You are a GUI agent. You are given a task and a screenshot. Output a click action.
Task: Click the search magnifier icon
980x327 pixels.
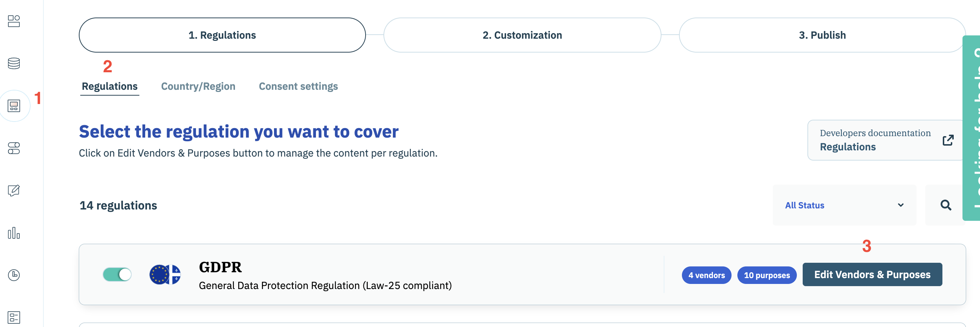(x=946, y=205)
